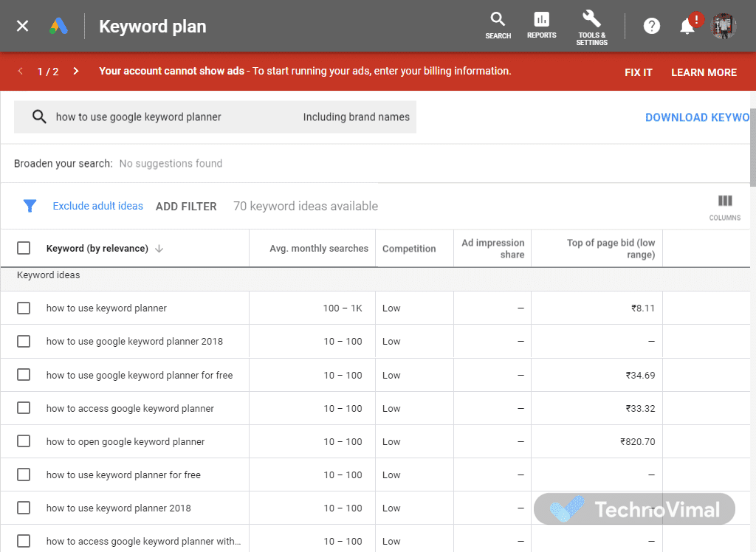Screen dimensions: 756x552
Task: Sort by Competition column header
Action: click(409, 249)
